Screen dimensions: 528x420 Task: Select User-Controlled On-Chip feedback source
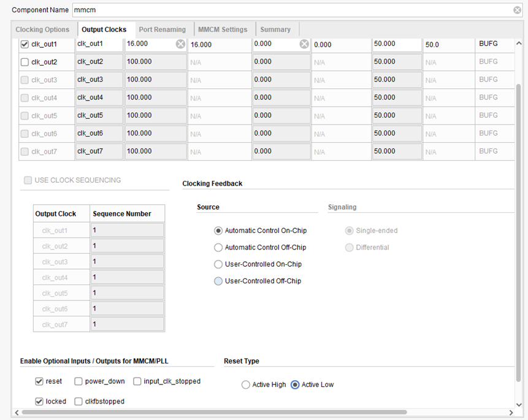218,264
